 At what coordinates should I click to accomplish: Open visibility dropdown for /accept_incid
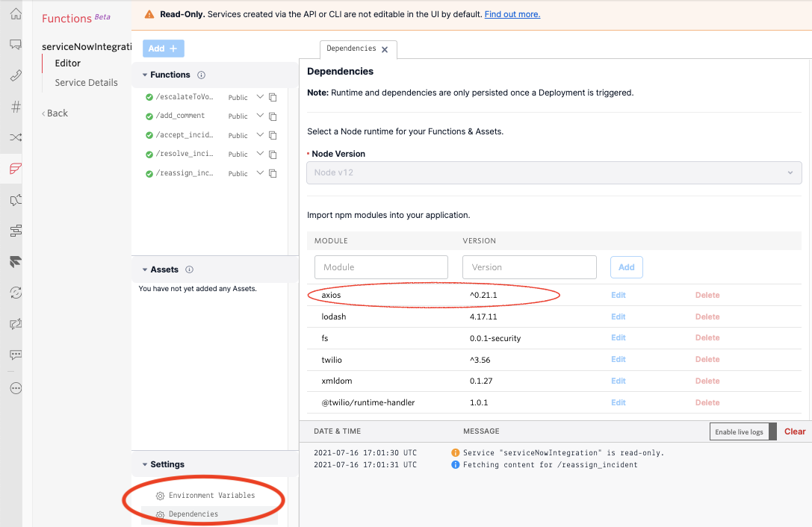260,135
